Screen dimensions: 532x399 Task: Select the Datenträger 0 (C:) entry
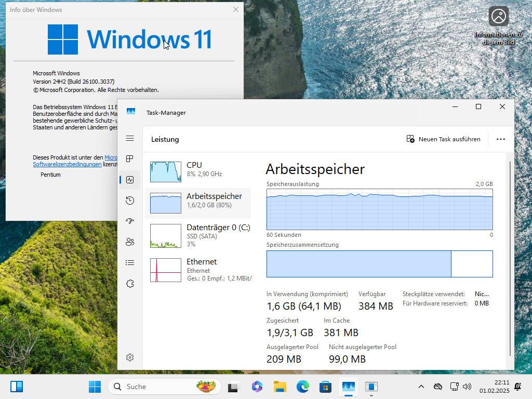(198, 236)
